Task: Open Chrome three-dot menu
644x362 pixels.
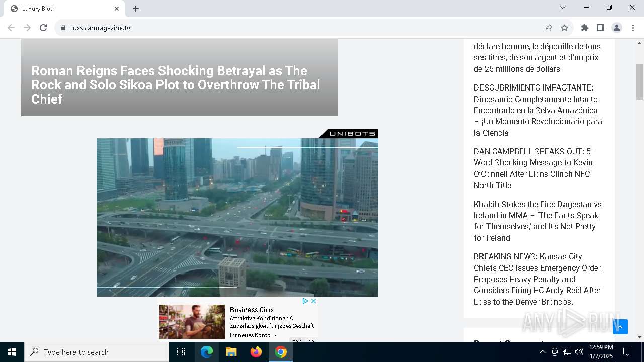Action: click(x=633, y=28)
